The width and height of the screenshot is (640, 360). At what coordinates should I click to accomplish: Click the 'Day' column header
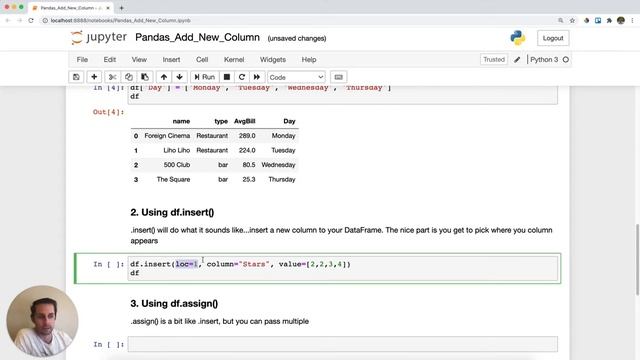pyautogui.click(x=289, y=121)
